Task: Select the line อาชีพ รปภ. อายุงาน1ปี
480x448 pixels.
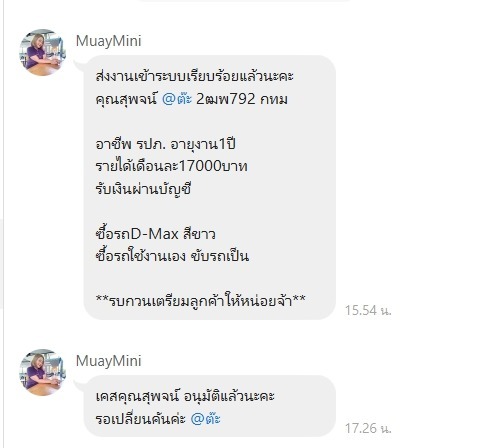Action: point(165,144)
